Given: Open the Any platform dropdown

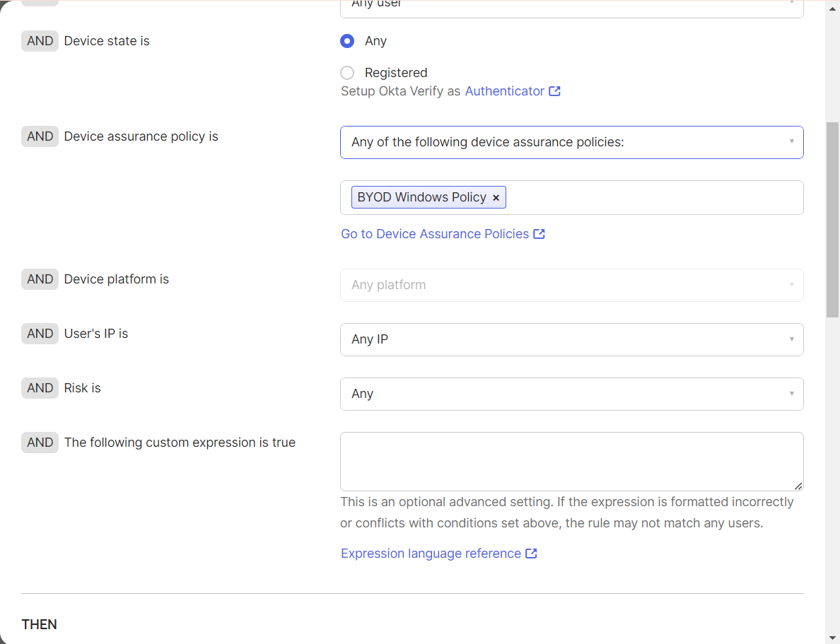Looking at the screenshot, I should click(x=571, y=285).
